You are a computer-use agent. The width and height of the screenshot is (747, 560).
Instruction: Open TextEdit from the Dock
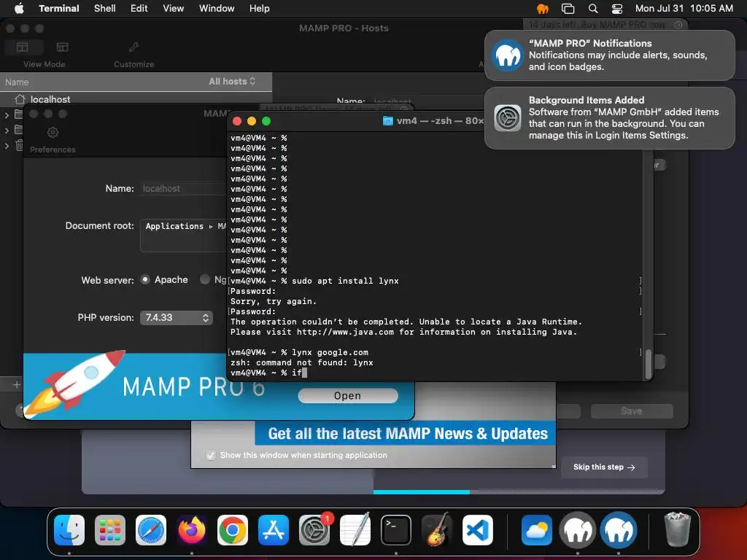(x=355, y=530)
